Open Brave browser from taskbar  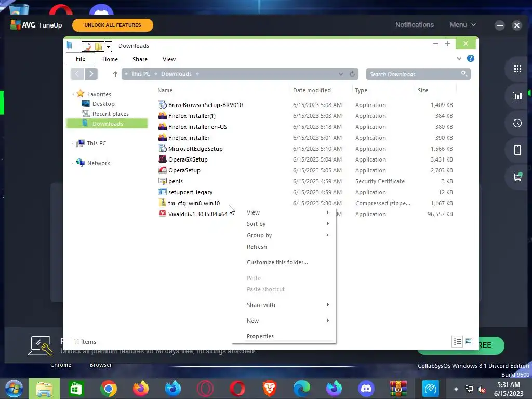coord(270,389)
